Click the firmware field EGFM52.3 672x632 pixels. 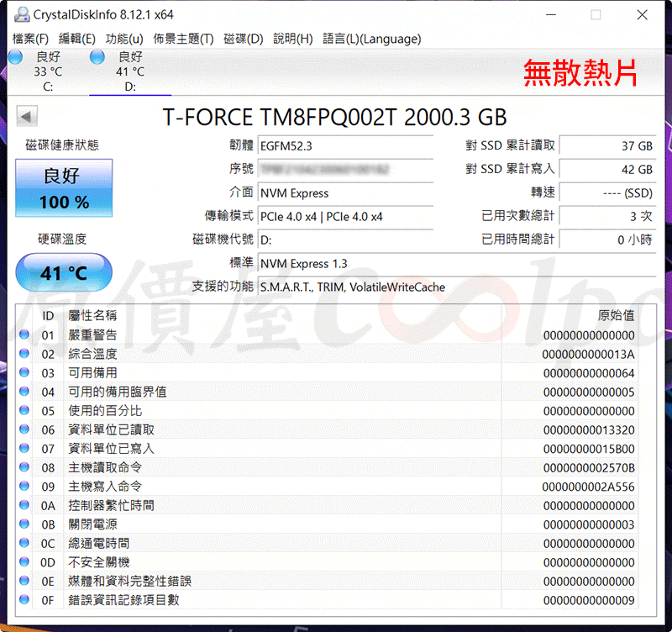[x=345, y=146]
